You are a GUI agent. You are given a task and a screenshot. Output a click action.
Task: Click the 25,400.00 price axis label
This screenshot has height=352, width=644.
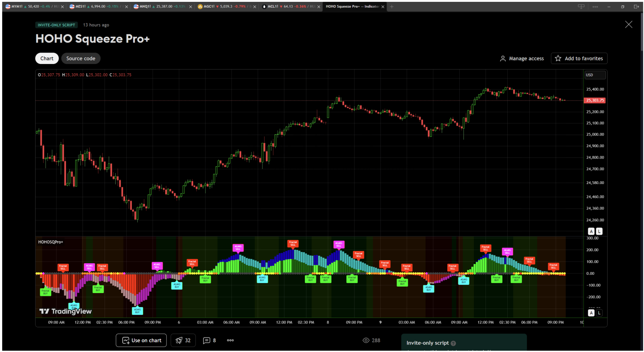[x=595, y=89]
